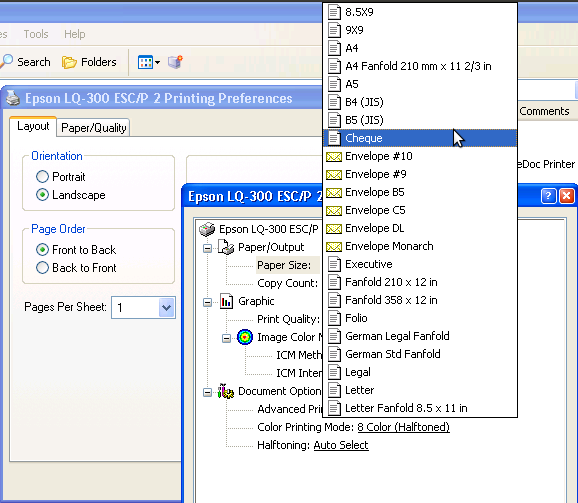Click the Envelope Monarch envelope icon
The height and width of the screenshot is (503, 578).
(334, 247)
